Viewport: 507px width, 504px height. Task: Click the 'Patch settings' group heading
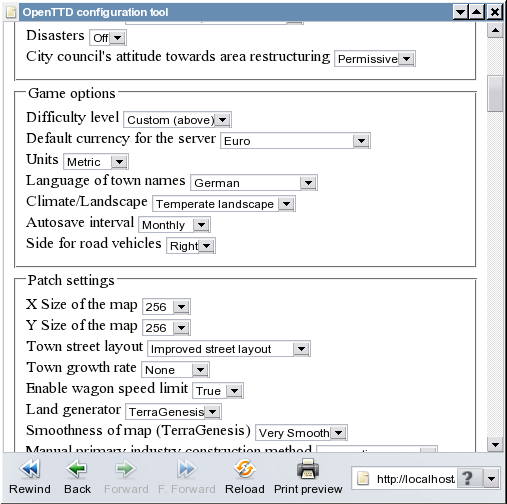[71, 280]
